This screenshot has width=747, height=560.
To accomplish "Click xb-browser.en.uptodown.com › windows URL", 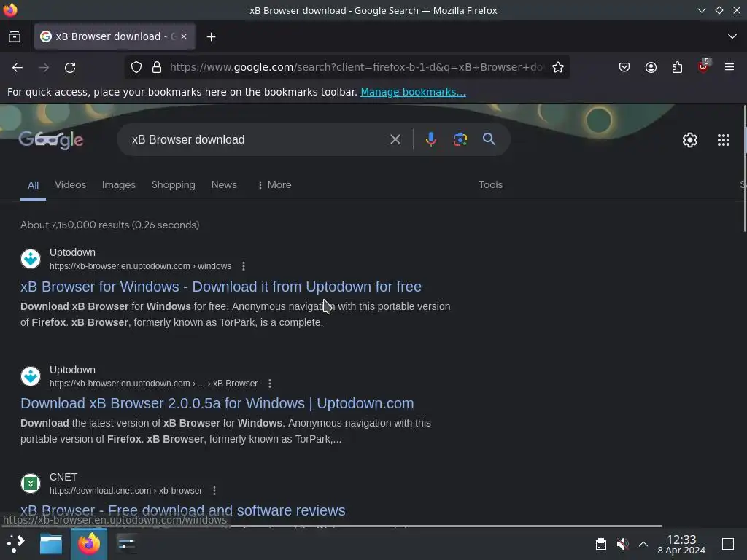I will 141,266.
